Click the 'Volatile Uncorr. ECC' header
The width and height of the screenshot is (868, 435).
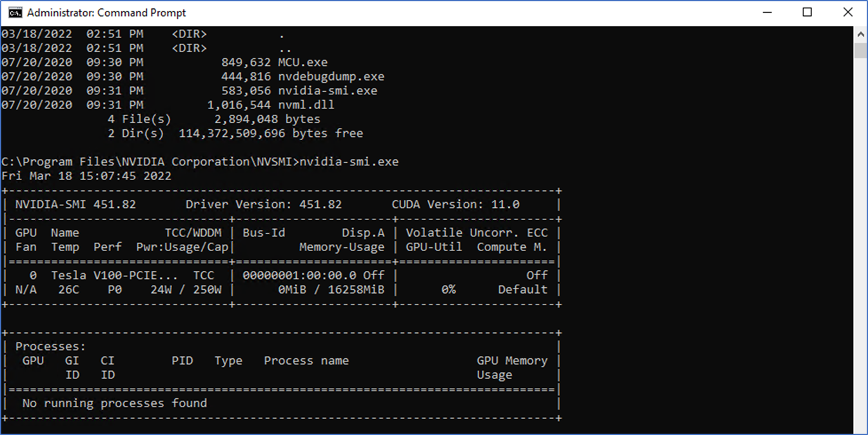[477, 233]
